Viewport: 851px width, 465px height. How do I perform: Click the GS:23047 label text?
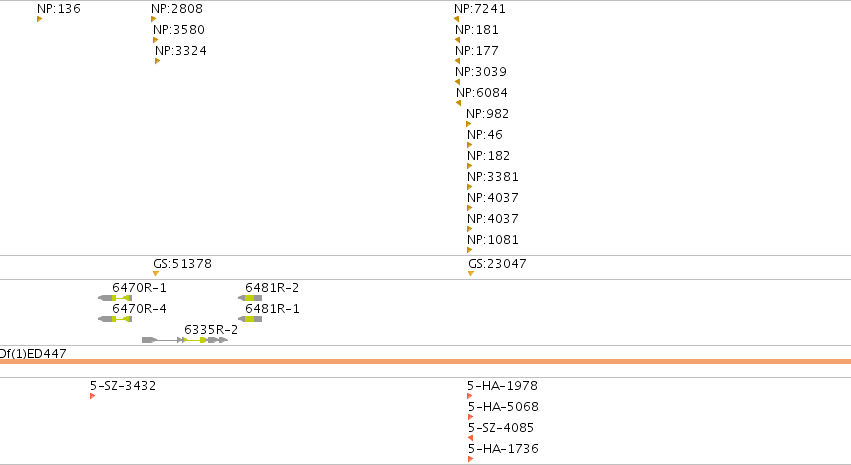[x=497, y=264]
